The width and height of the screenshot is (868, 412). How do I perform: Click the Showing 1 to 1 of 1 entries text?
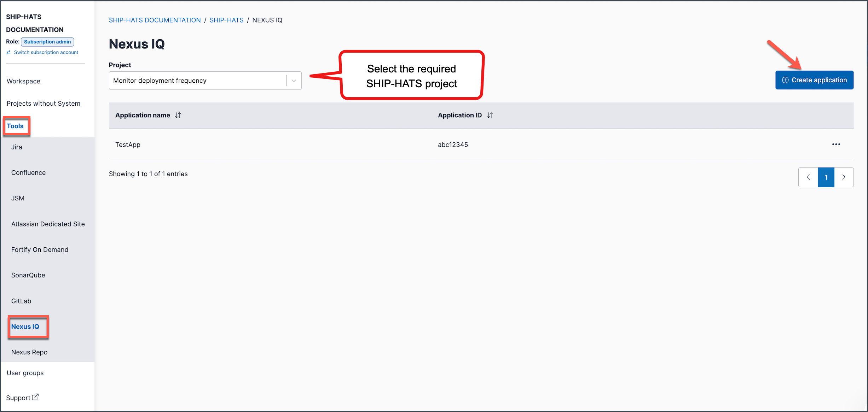pos(148,174)
